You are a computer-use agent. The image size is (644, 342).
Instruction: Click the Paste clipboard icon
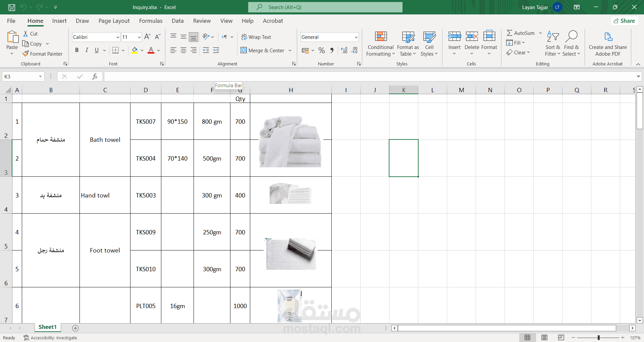click(12, 37)
